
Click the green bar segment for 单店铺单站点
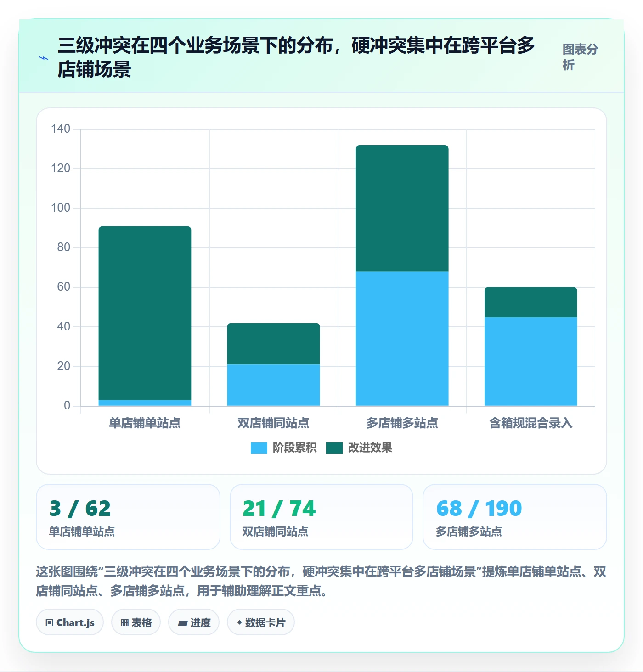click(145, 313)
